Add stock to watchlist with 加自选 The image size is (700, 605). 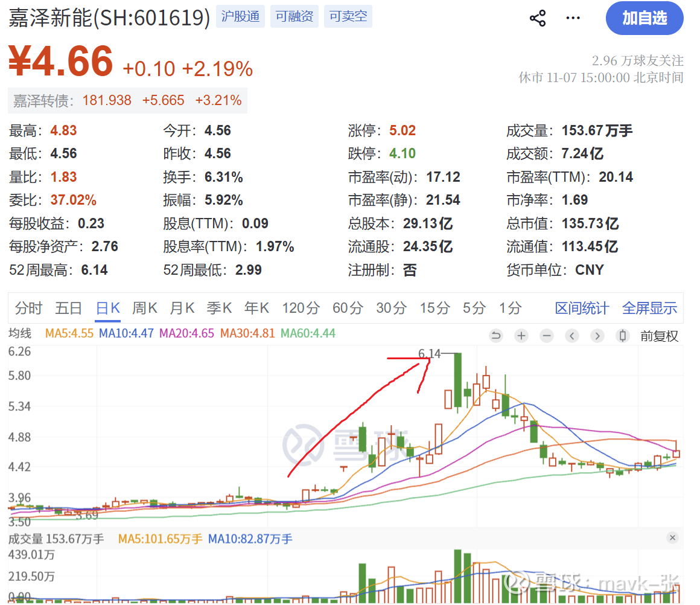click(x=644, y=18)
